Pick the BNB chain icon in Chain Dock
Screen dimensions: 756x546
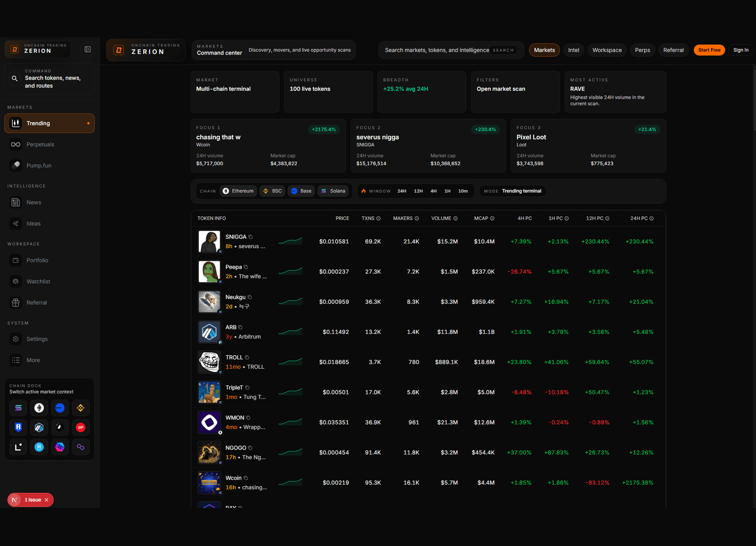[x=80, y=408]
